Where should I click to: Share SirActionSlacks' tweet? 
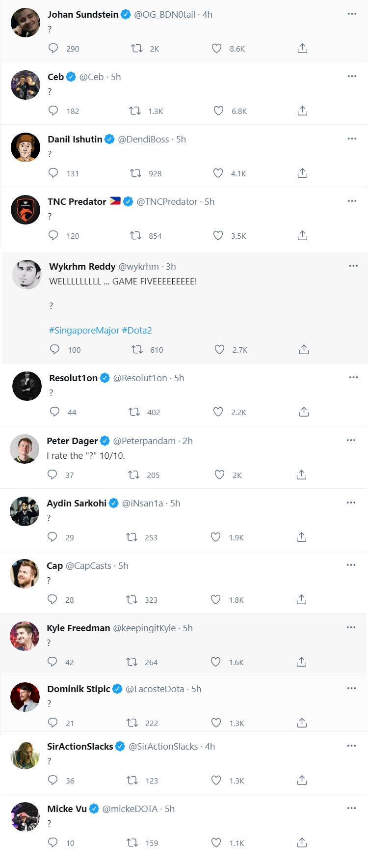click(302, 780)
